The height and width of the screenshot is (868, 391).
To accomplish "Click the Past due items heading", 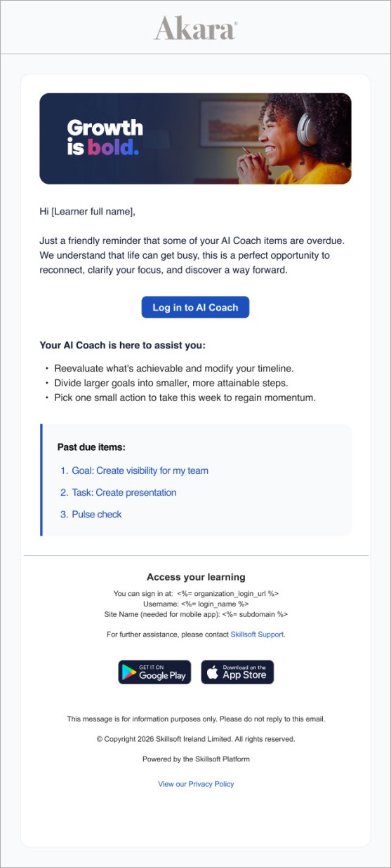I will 91,447.
